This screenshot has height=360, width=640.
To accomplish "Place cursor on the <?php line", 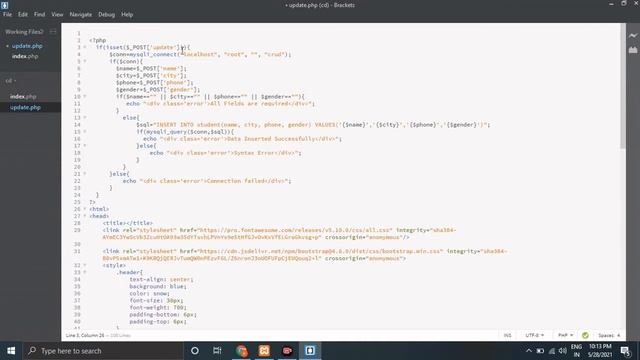I will coord(98,40).
